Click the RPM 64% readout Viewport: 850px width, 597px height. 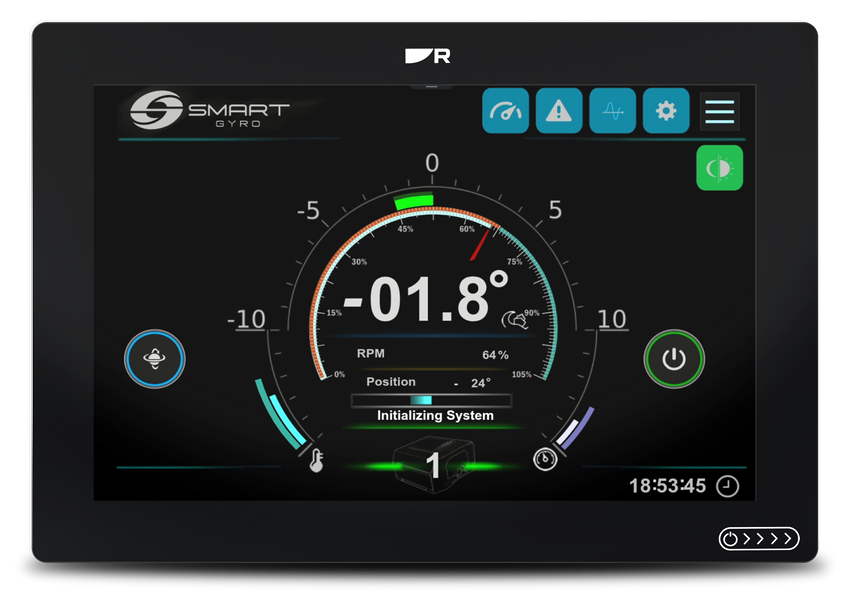pos(433,354)
